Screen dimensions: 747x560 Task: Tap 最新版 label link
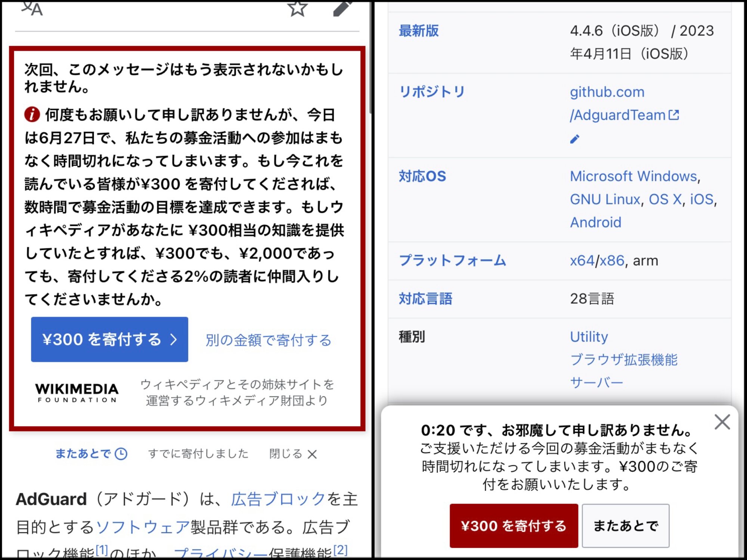tap(419, 31)
